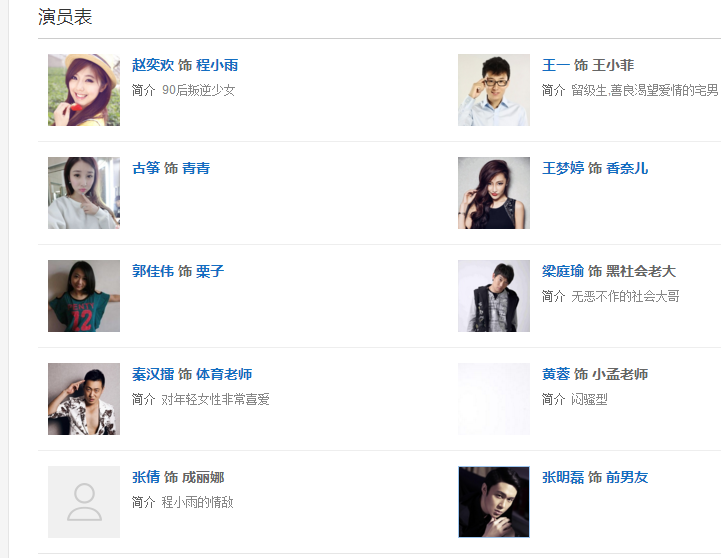Image resolution: width=721 pixels, height=558 pixels.
Task: Open the photo thumbnail beside 张明磊
Action: pyautogui.click(x=494, y=502)
